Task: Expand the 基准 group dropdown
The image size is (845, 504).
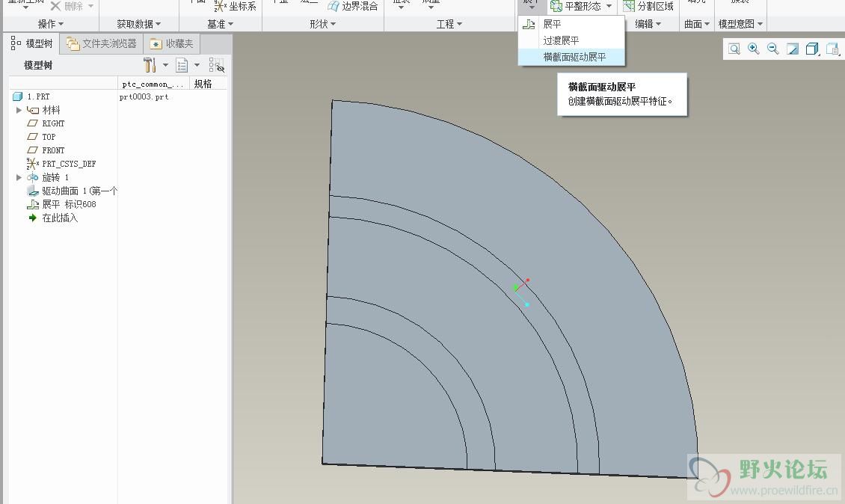Action: pyautogui.click(x=220, y=24)
